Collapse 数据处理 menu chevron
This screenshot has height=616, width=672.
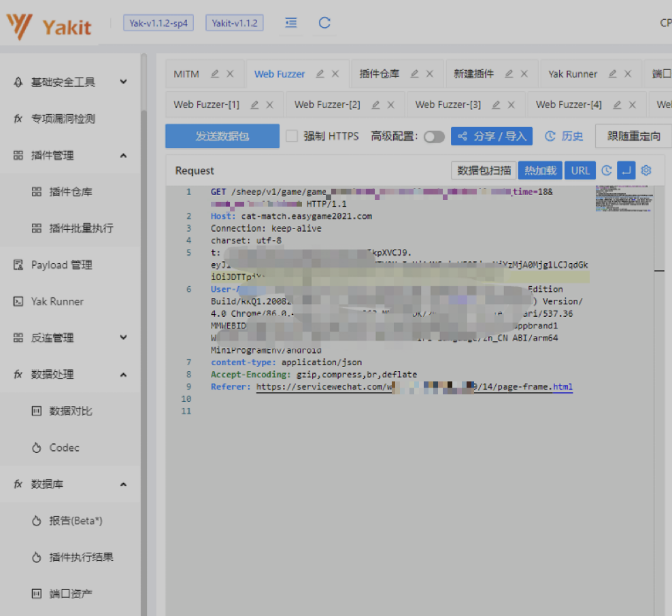[x=123, y=375]
